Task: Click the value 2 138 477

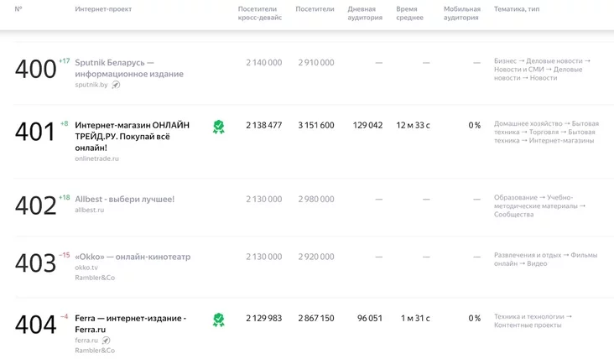Action: point(264,125)
